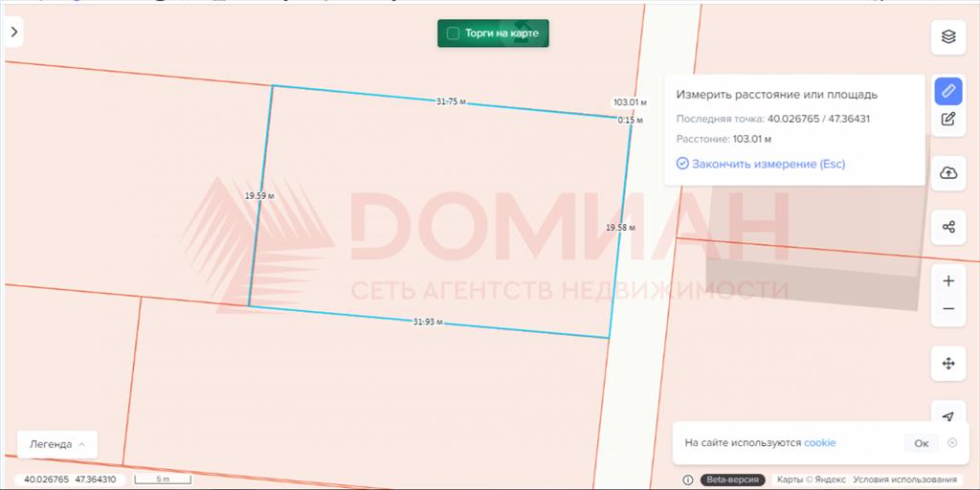Viewport: 980px width, 490px height.
Task: Open the map layers panel
Action: coord(948,37)
